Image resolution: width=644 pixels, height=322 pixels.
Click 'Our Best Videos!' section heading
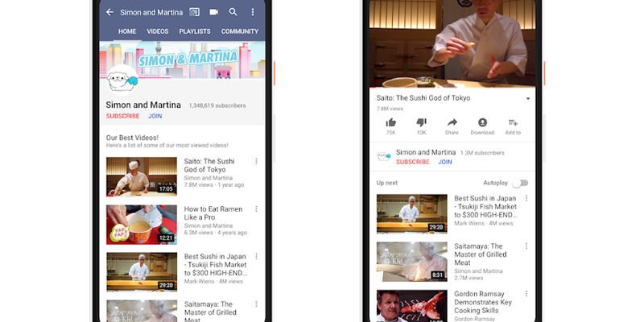pyautogui.click(x=132, y=138)
